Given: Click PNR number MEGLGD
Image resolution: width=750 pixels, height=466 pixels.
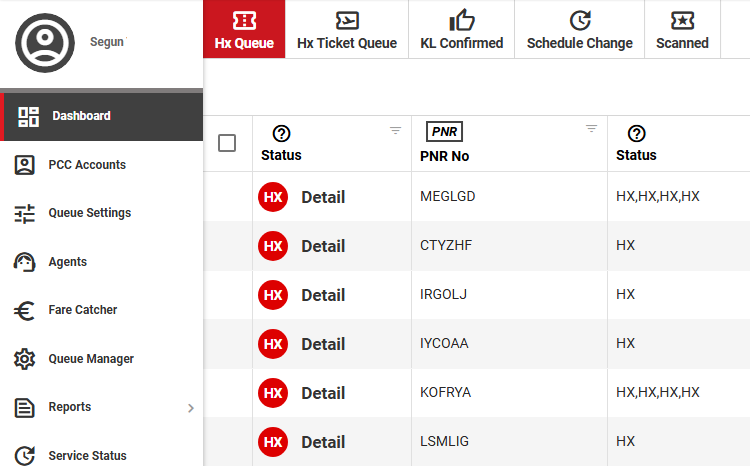Looking at the screenshot, I should [x=448, y=196].
